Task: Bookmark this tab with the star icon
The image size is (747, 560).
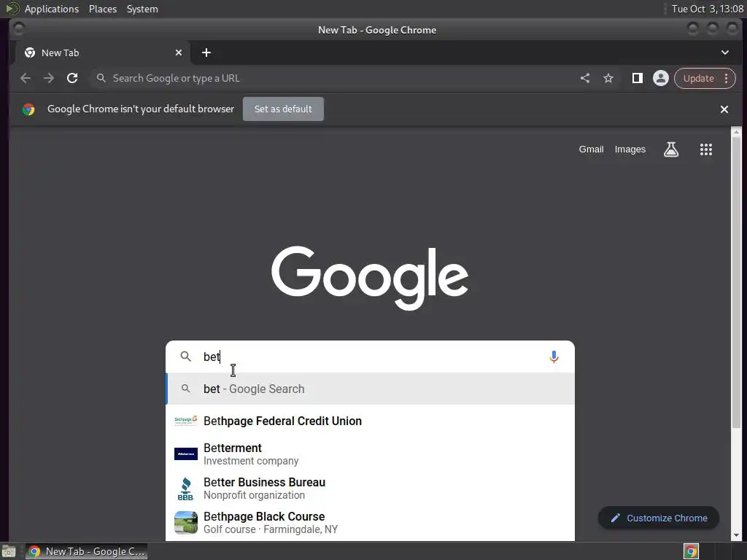Action: (608, 78)
